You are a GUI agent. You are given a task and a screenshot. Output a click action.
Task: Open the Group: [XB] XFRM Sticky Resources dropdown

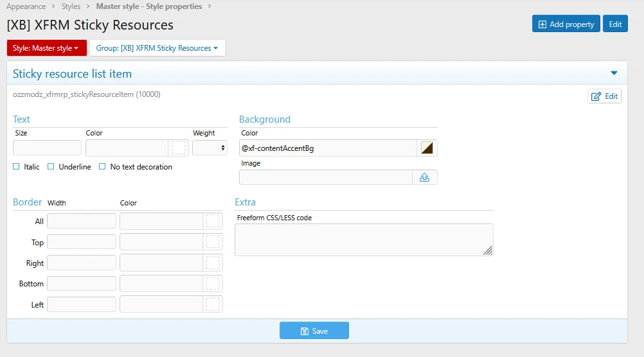(157, 48)
